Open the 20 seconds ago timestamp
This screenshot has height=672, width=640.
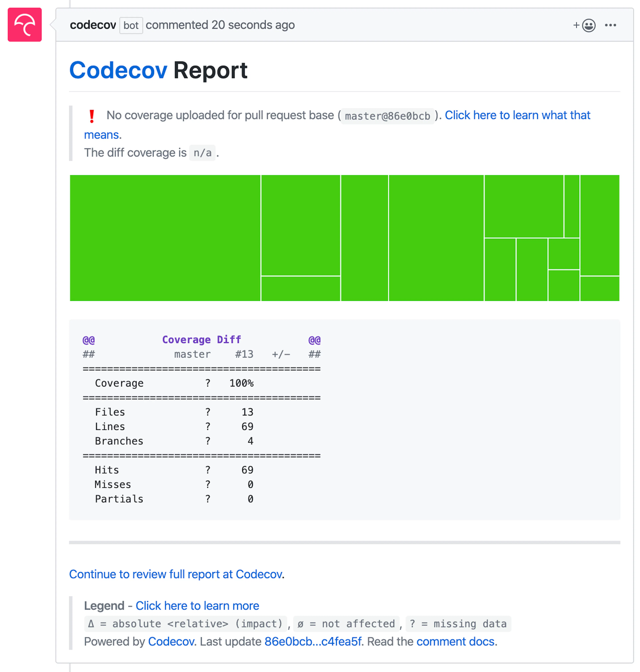[253, 25]
